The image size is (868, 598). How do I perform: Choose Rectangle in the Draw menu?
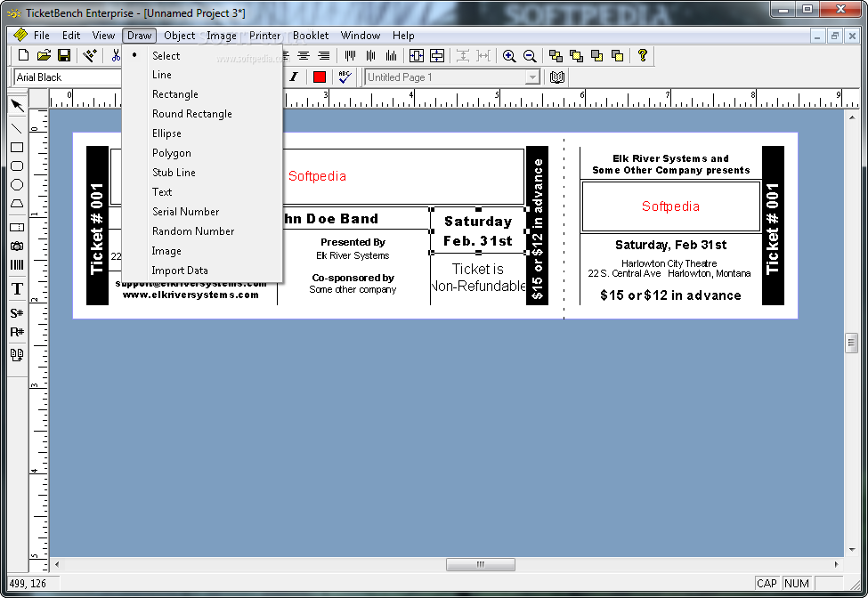203,94
